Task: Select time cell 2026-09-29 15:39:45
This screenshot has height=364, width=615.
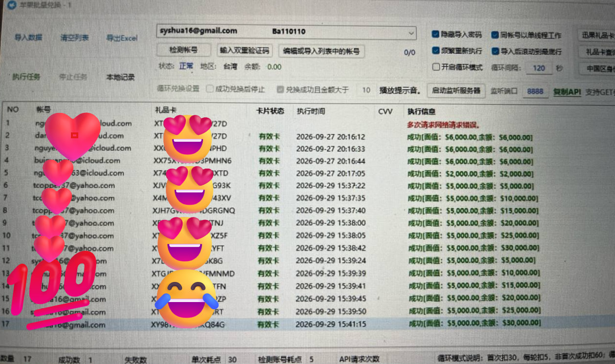Action: [x=330, y=299]
